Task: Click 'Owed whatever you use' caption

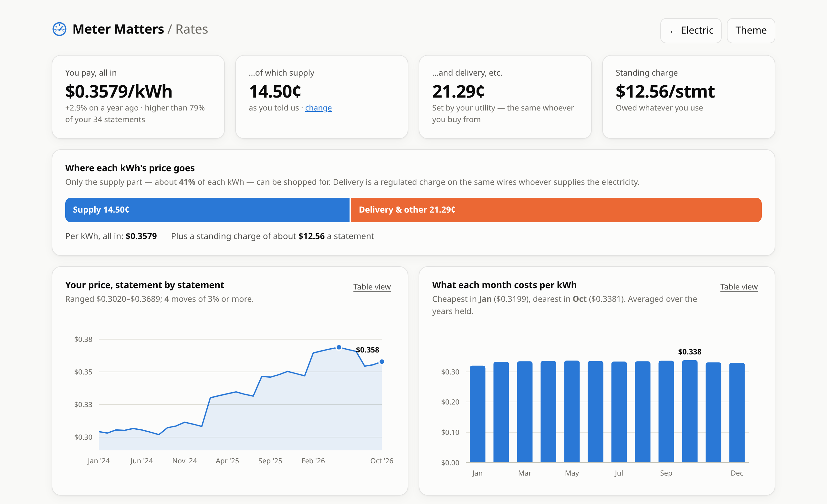Action: [x=659, y=108]
